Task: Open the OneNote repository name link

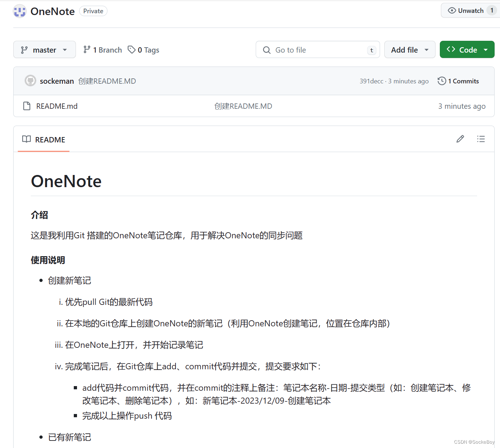Action: coord(53,11)
